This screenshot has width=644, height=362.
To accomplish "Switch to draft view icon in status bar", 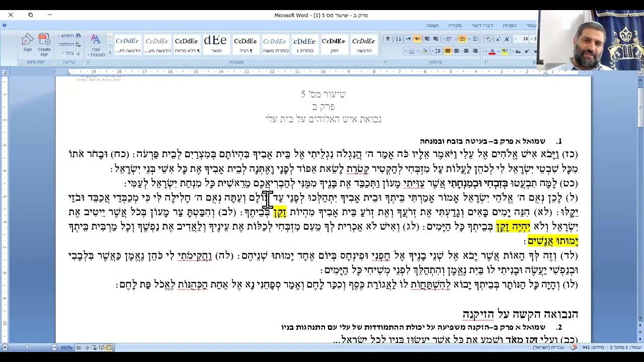I will click(78, 347).
